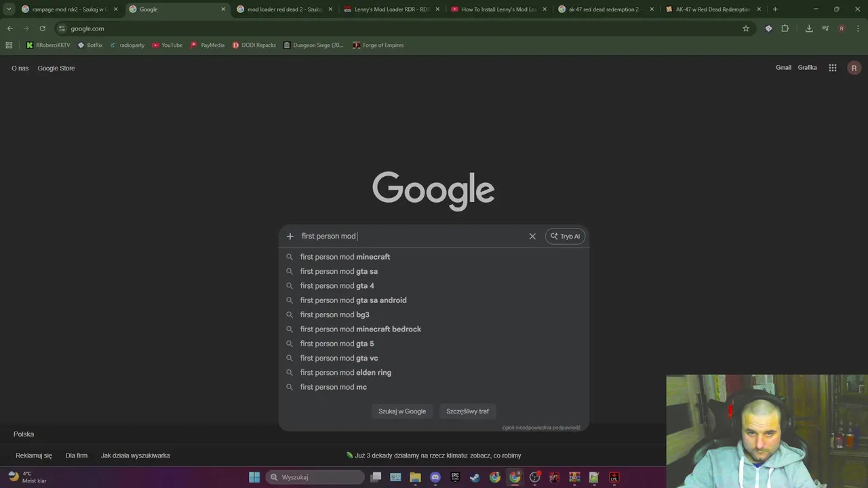Bookmark this page with the star icon
Image resolution: width=868 pixels, height=488 pixels.
coord(746,28)
